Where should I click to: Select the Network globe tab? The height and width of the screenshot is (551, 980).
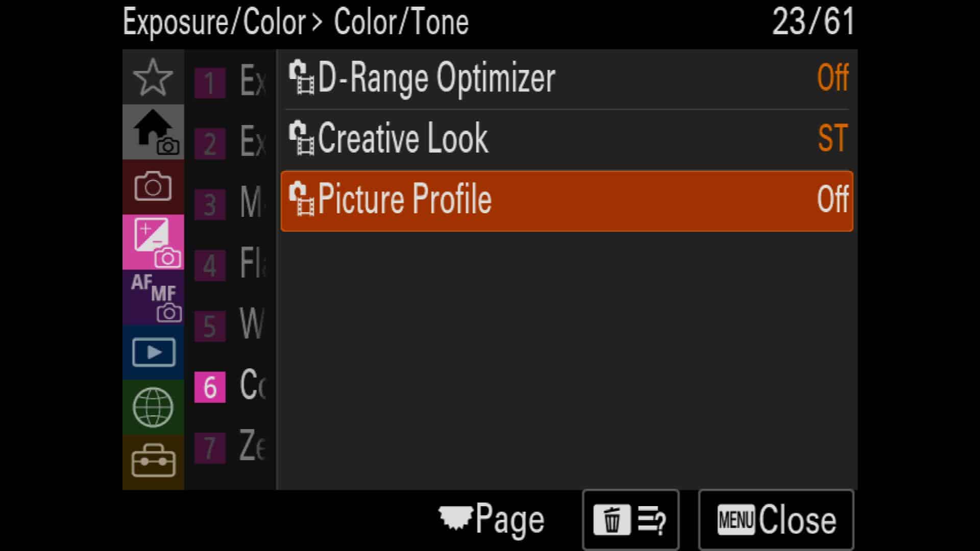153,407
